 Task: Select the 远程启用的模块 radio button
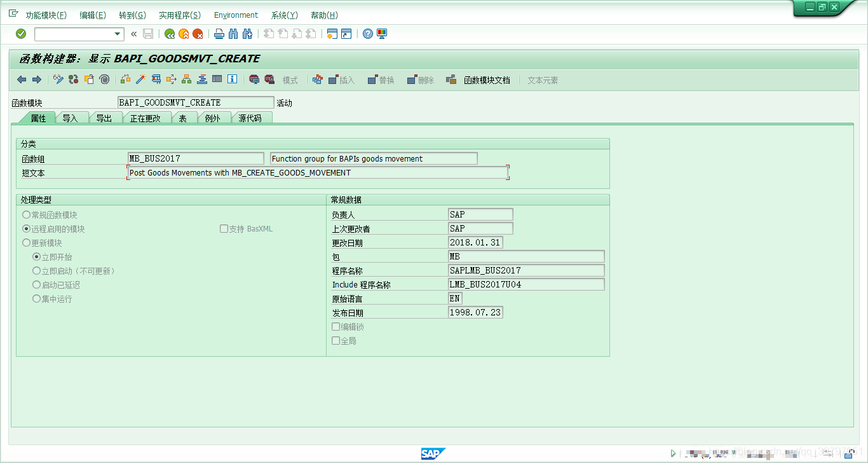click(26, 229)
